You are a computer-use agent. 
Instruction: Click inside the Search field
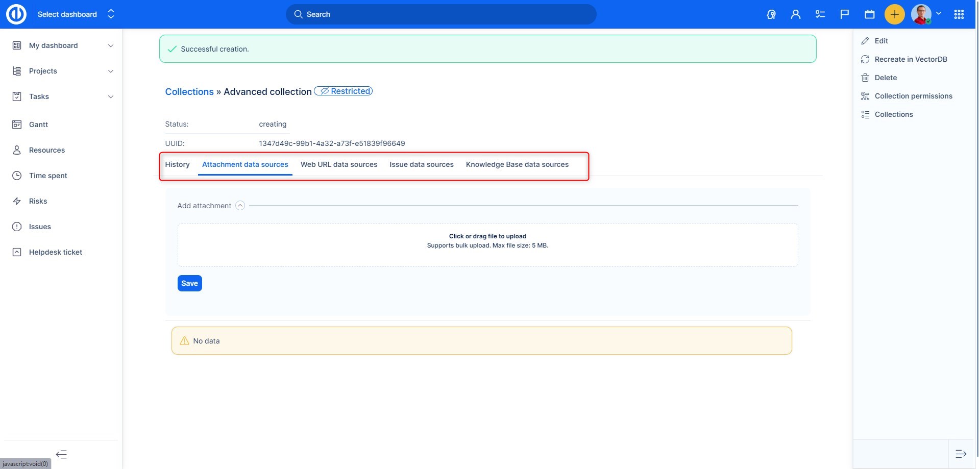441,14
